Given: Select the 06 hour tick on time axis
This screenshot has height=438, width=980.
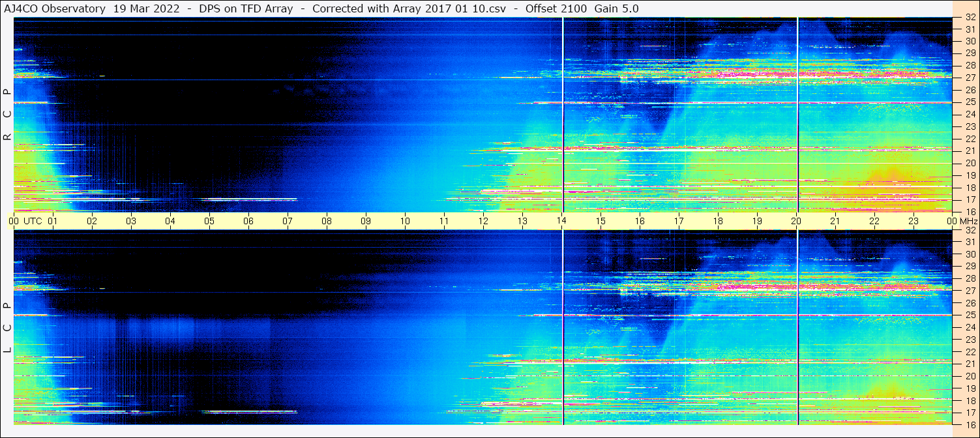Looking at the screenshot, I should pyautogui.click(x=248, y=221).
